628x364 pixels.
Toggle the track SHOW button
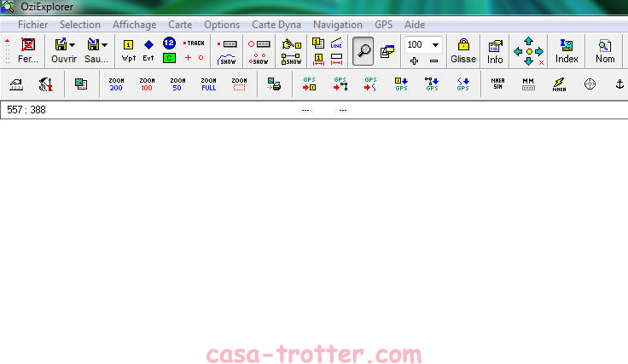[x=227, y=60]
